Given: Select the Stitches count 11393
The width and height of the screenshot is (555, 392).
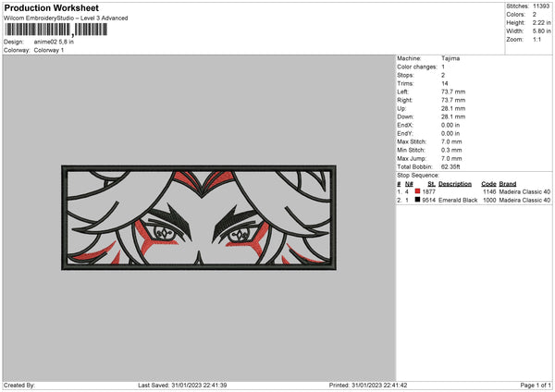Looking at the screenshot, I should (541, 6).
